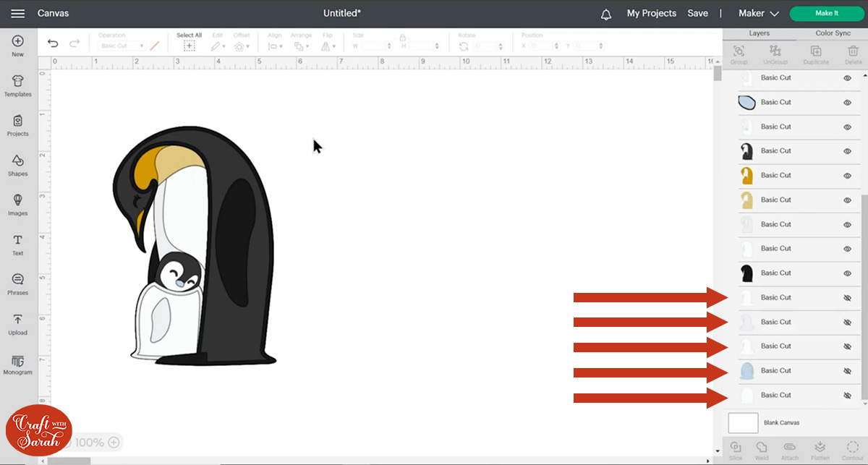Click the Untitled* project name
The image size is (868, 465).
pos(342,13)
